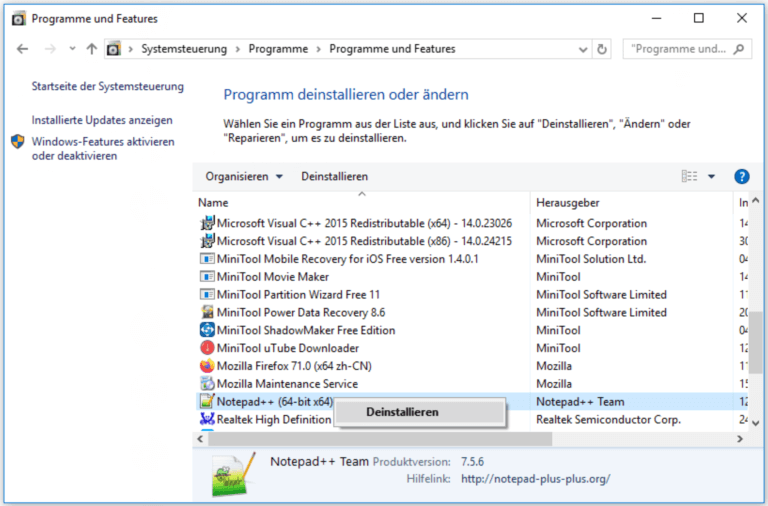Click Programme und Features breadcrumb

[392, 49]
